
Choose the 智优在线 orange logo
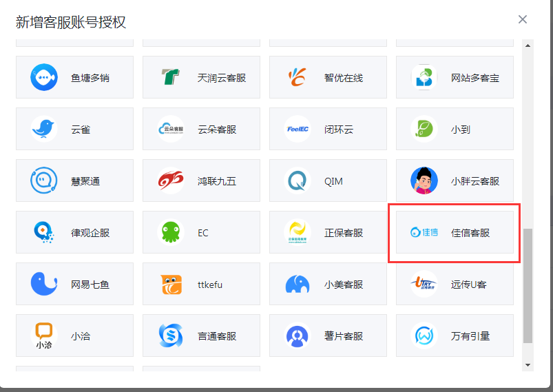coord(297,77)
